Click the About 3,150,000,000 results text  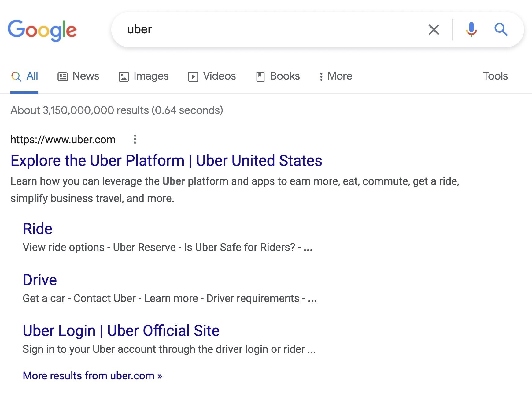(117, 110)
